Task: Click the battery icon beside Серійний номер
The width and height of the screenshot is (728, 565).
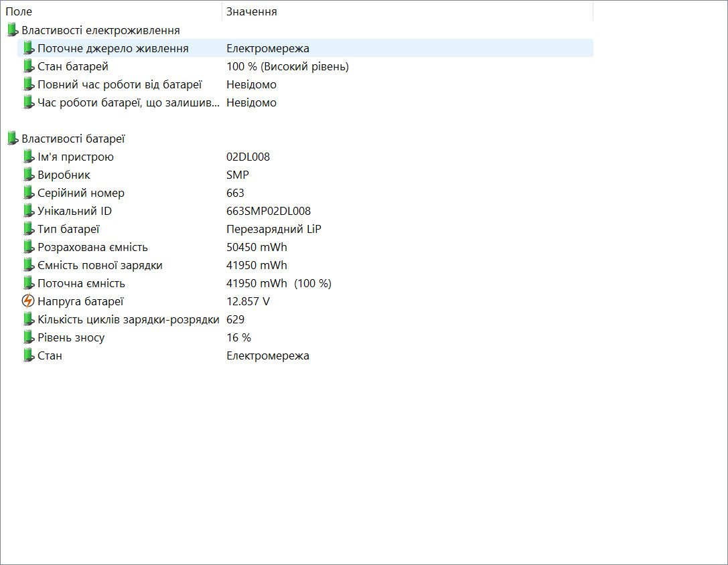Action: [29, 193]
